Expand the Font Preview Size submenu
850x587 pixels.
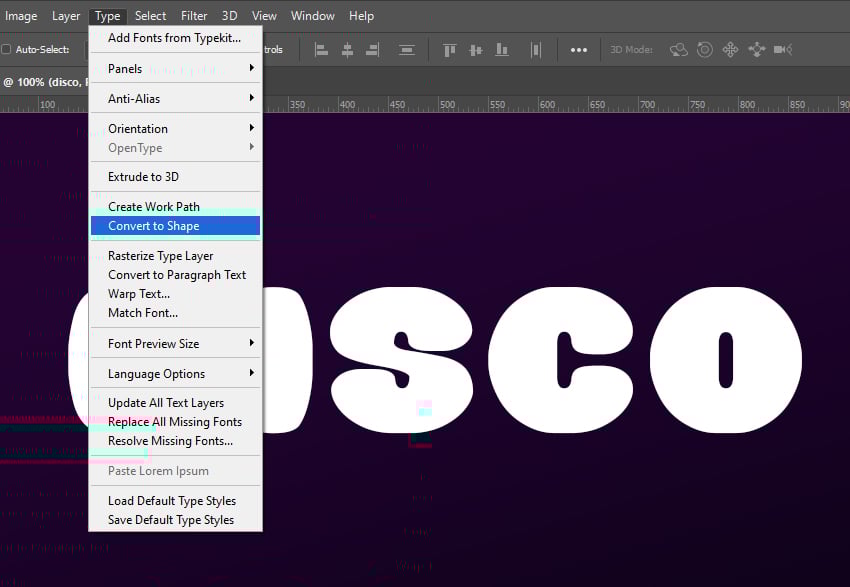[175, 343]
